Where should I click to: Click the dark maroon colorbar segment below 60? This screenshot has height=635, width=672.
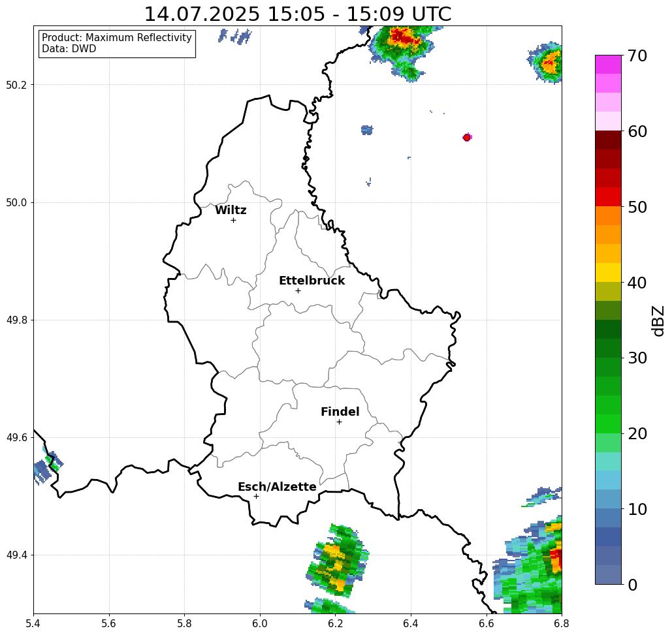pos(608,140)
